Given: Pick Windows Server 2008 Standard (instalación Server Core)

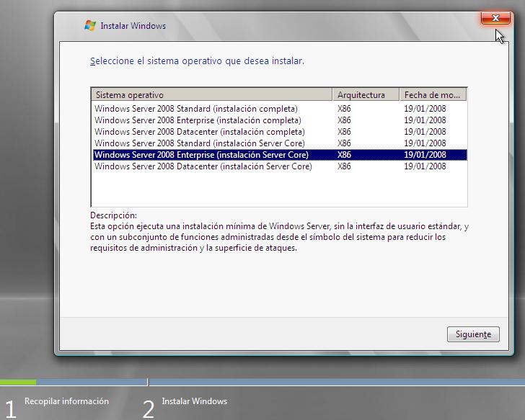Looking at the screenshot, I should pyautogui.click(x=200, y=143).
